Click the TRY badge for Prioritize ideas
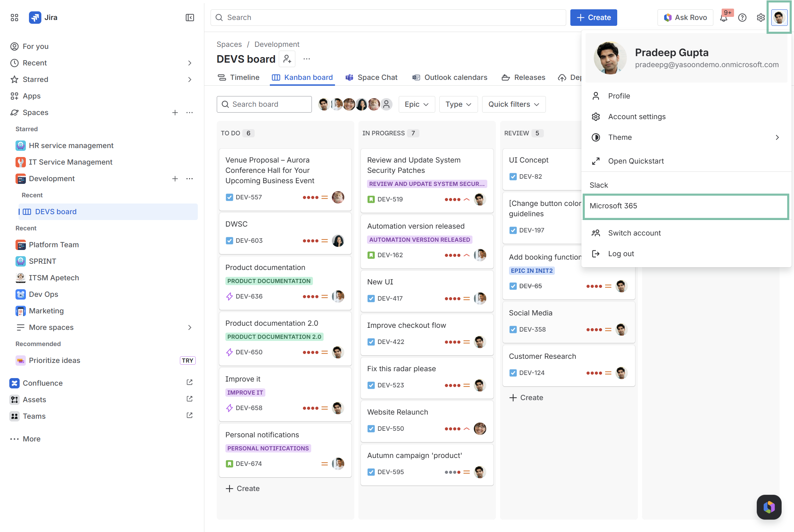This screenshot has height=532, width=794. 187,361
